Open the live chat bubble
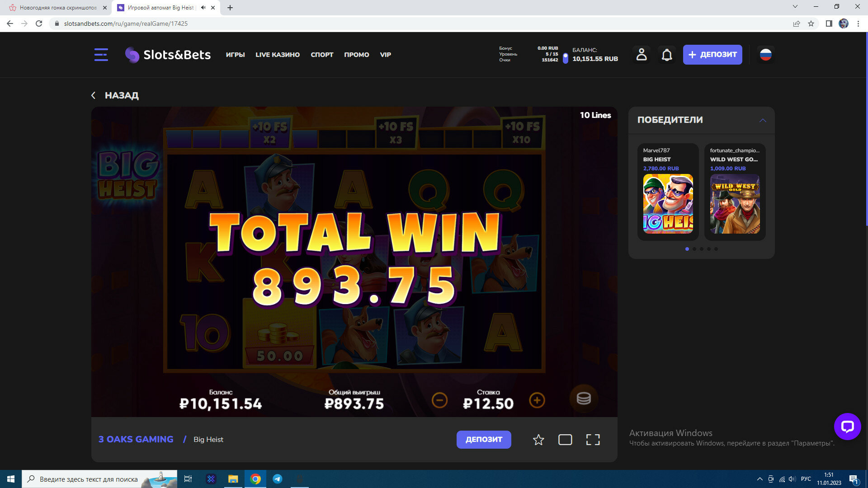The height and width of the screenshot is (488, 868). click(x=847, y=426)
